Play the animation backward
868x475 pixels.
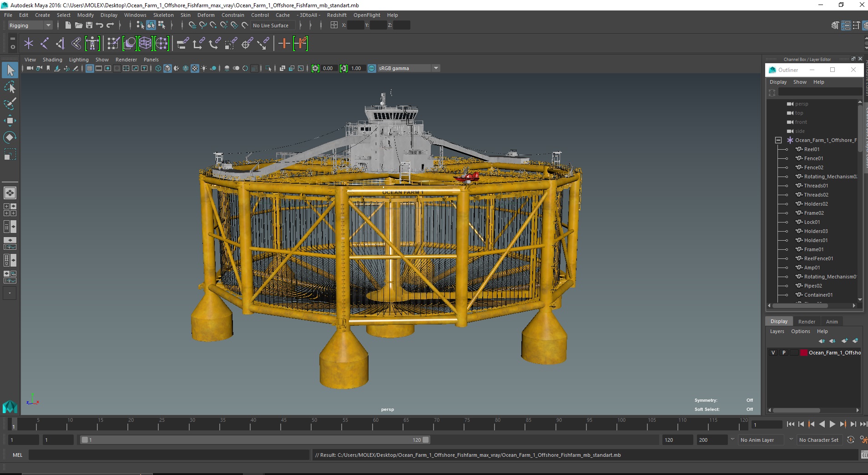(x=822, y=424)
